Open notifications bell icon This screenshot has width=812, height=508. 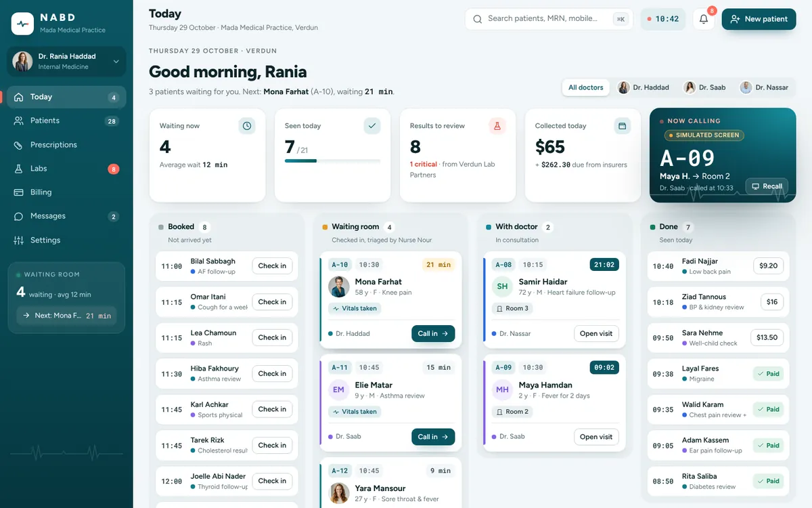point(704,19)
